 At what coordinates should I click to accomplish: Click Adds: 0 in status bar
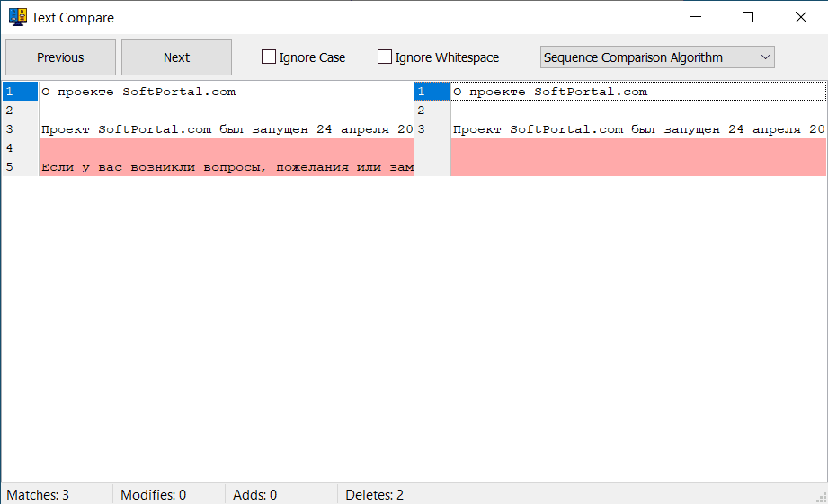(254, 494)
